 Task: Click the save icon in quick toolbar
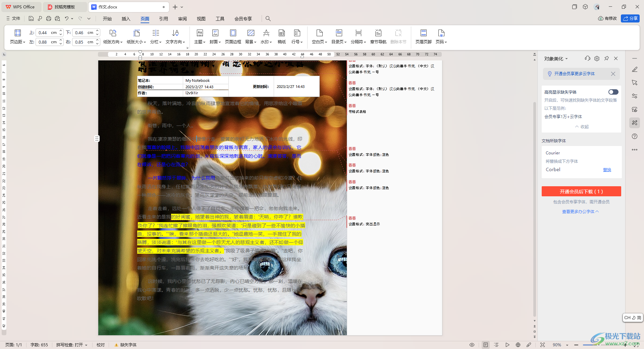click(x=31, y=18)
